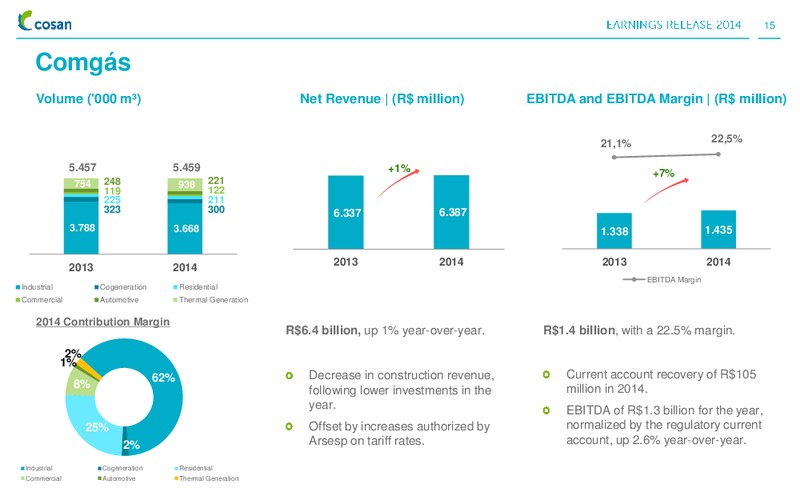Click the 'EBITDA Margin' legend entry
Viewport: 800px width, 500px height.
662,280
